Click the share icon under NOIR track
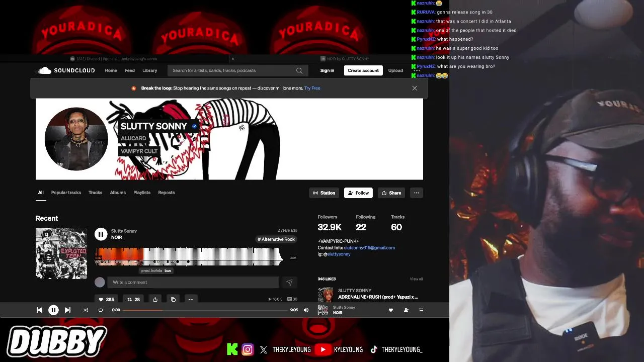Viewport: 644px width, 362px height. coord(155,299)
